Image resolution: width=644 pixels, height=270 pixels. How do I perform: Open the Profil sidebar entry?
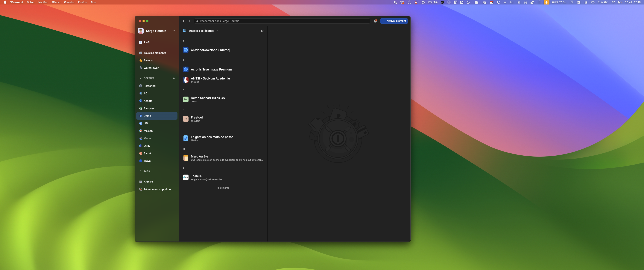157,42
